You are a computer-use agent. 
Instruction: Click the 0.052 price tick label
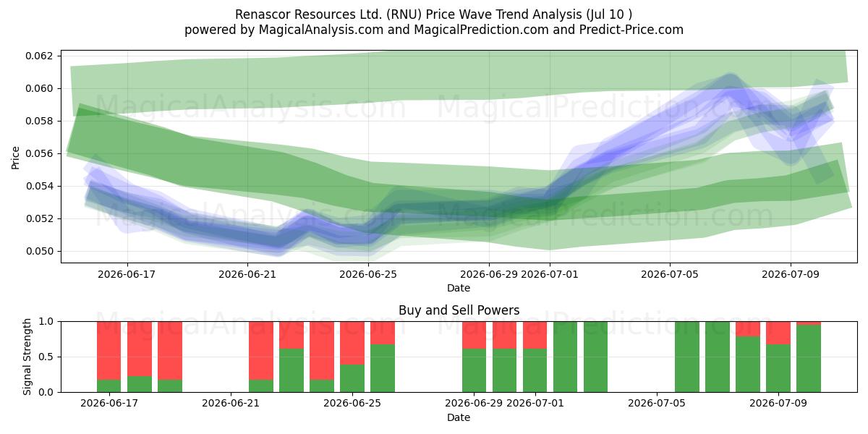(x=41, y=218)
